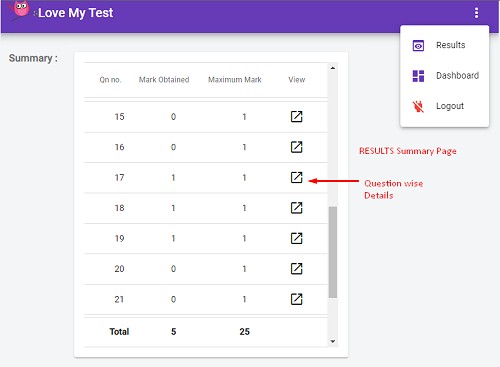The width and height of the screenshot is (500, 367).
Task: Click the scroll down arrow in table
Action: click(332, 341)
